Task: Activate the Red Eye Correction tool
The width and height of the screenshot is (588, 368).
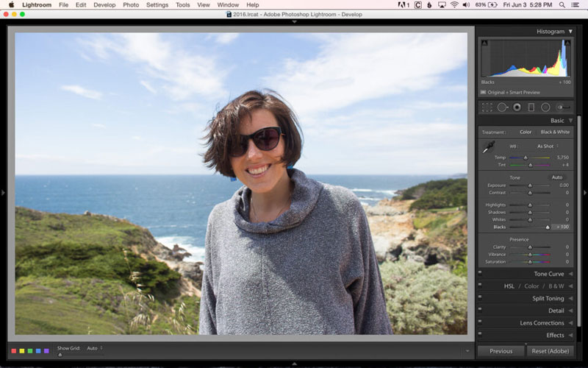Action: coord(517,107)
